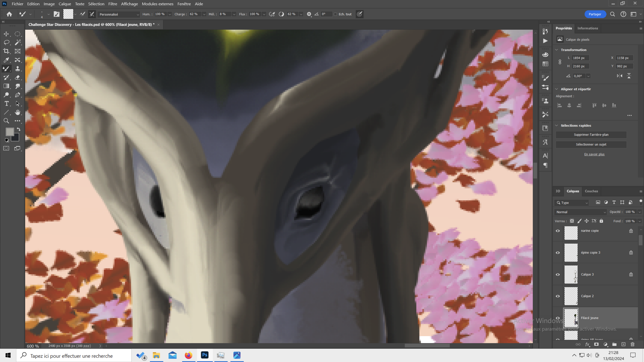Click the Supprimer l'arrière-plan button
The image size is (644, 362).
point(591,135)
